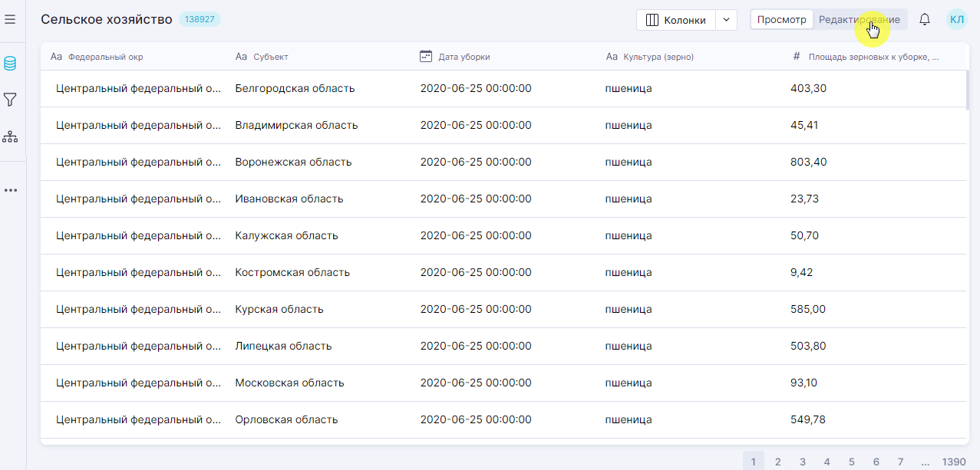Select the Воронежская область row
The image size is (980, 470).
[x=293, y=162]
